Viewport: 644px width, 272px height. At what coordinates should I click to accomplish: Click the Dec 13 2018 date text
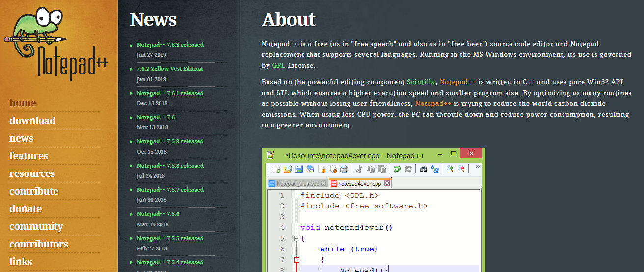[x=152, y=103]
